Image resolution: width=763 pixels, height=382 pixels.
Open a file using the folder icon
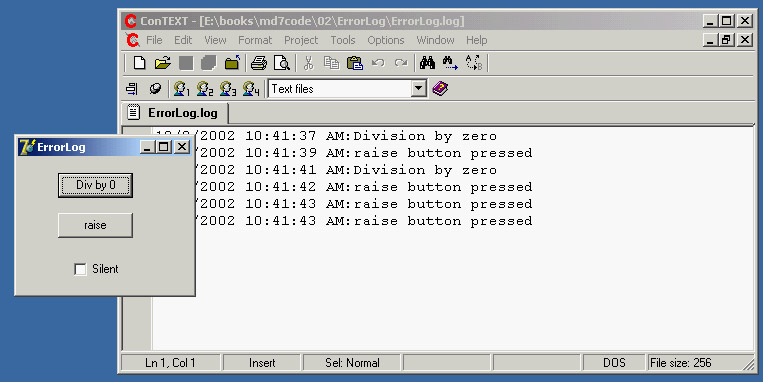(x=163, y=63)
